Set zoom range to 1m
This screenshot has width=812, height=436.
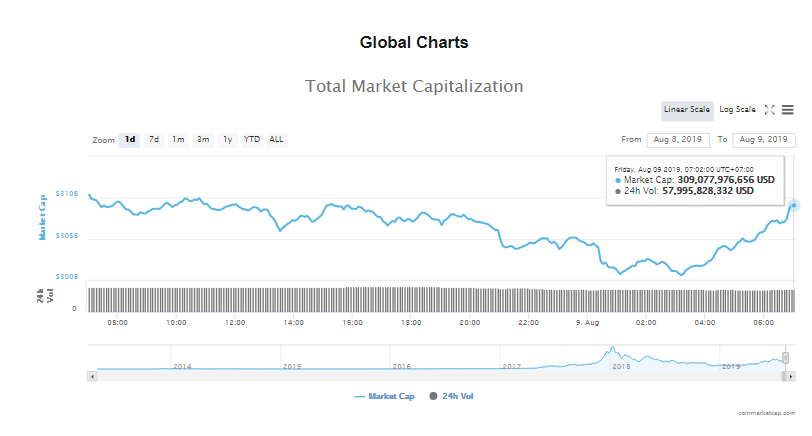click(178, 140)
